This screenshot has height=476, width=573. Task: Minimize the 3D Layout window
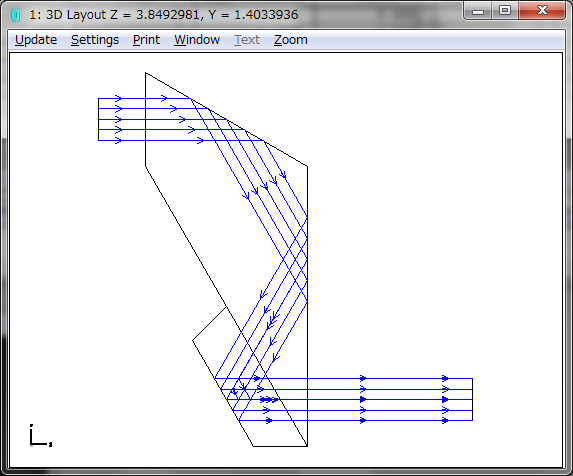[478, 11]
